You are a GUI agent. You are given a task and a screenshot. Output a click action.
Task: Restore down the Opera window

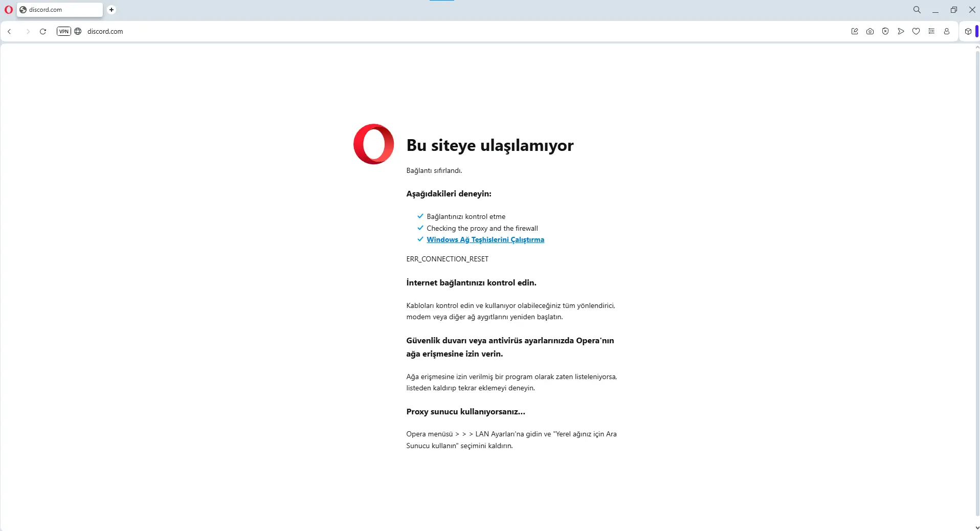(954, 10)
